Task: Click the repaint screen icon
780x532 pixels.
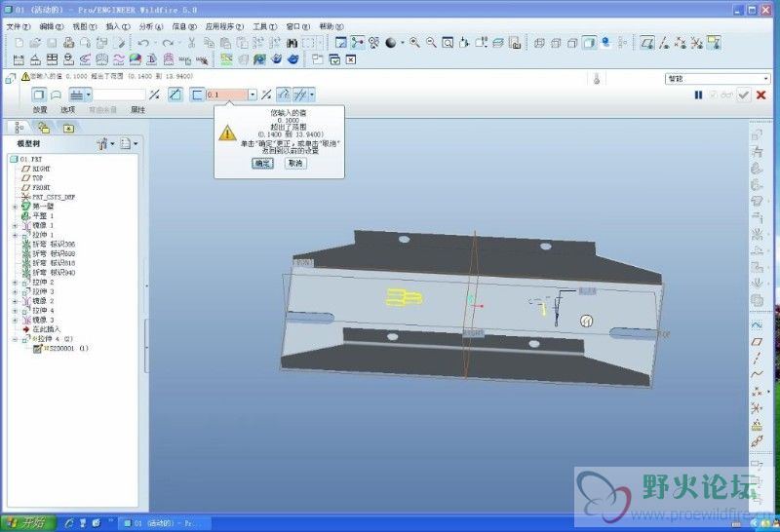Action: click(340, 43)
